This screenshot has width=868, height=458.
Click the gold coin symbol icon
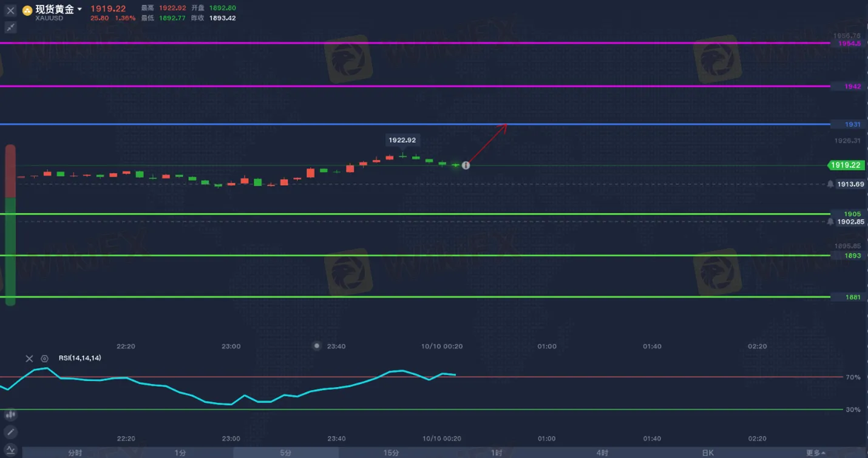coord(27,10)
